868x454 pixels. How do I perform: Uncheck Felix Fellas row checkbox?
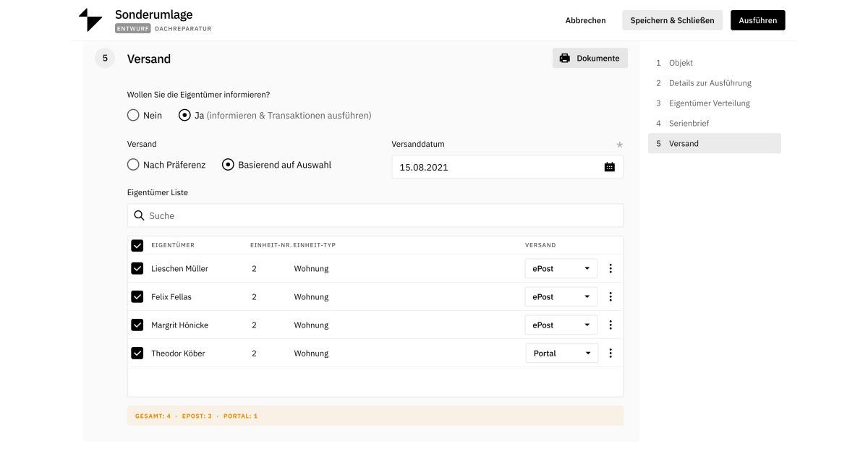click(137, 296)
